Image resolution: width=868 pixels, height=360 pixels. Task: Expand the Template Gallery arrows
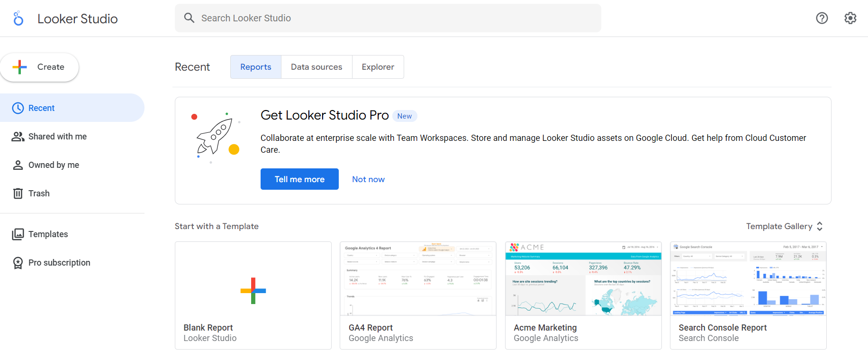click(x=820, y=226)
